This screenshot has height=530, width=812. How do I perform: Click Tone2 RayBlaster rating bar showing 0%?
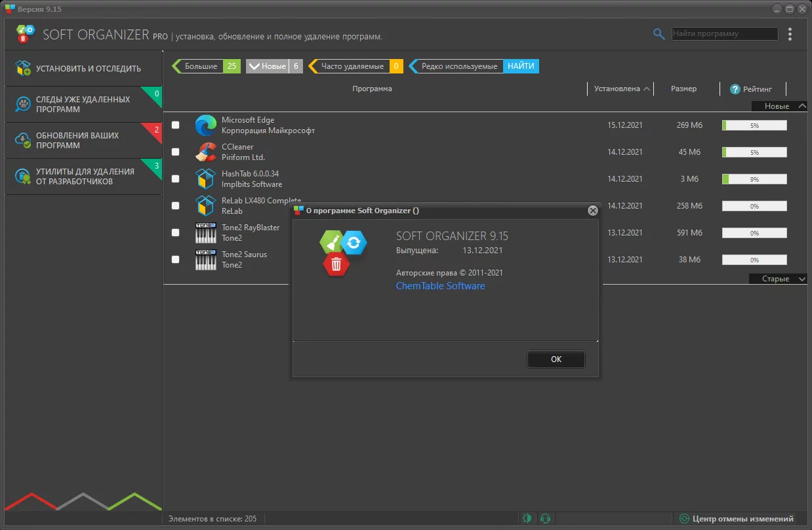[x=754, y=232]
